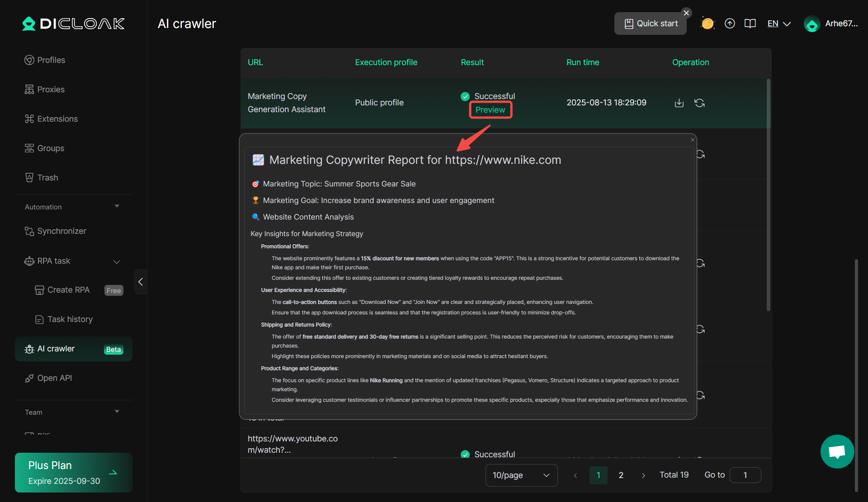868x502 pixels.
Task: Click the Proxies icon
Action: 29,90
